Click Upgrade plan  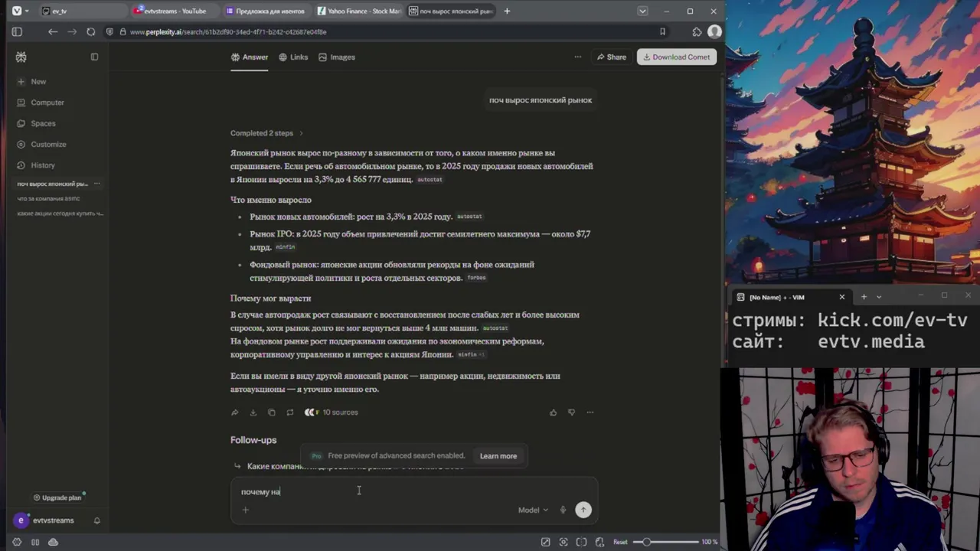(58, 497)
